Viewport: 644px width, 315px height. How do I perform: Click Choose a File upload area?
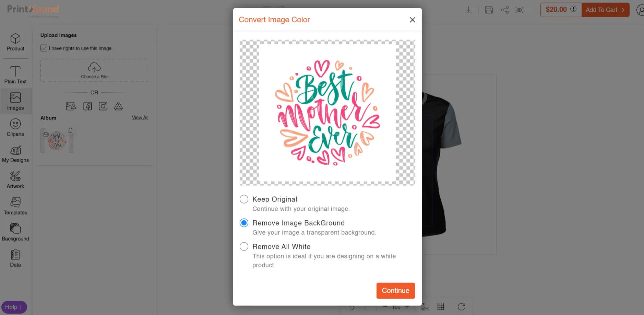(94, 70)
